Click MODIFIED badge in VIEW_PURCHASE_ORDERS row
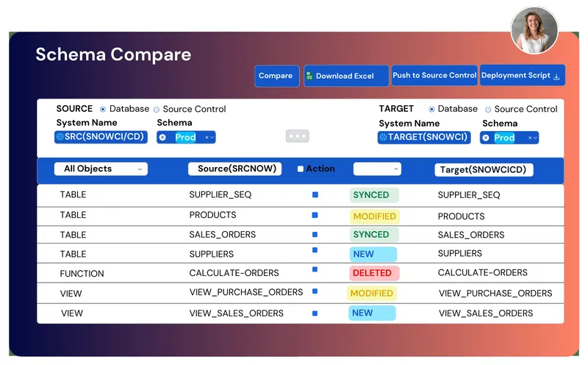The image size is (588, 365). [x=372, y=294]
